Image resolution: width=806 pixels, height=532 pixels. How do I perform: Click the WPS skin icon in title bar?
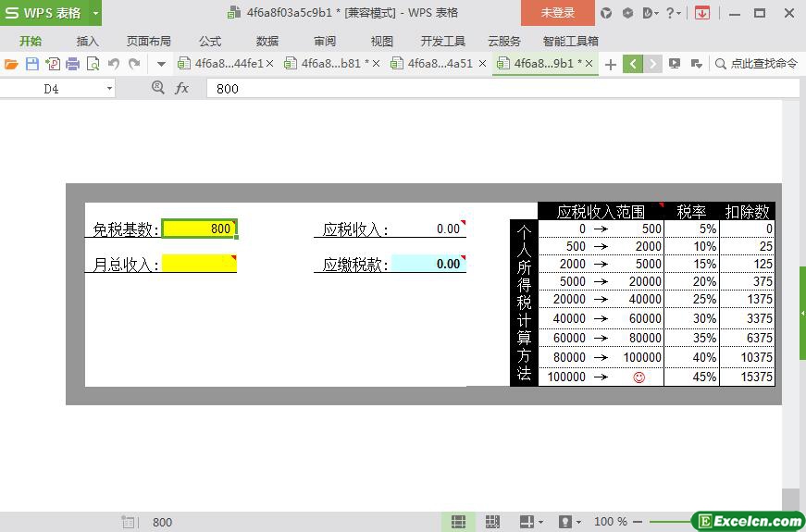(x=606, y=13)
